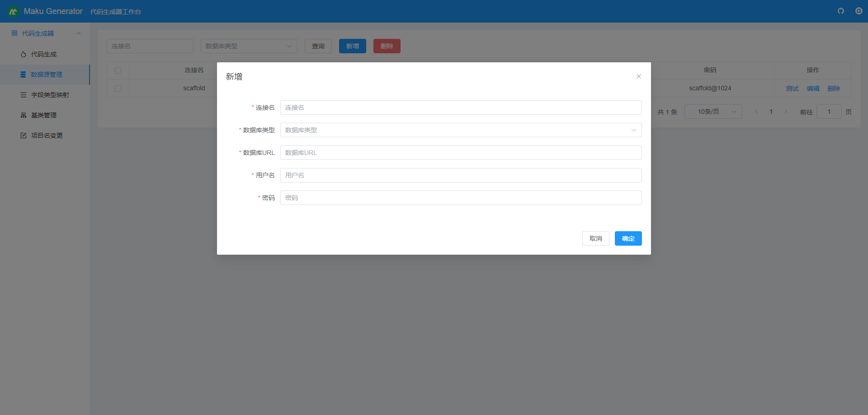Focus the 数据库URL input field
Image resolution: width=868 pixels, height=415 pixels.
tap(461, 153)
